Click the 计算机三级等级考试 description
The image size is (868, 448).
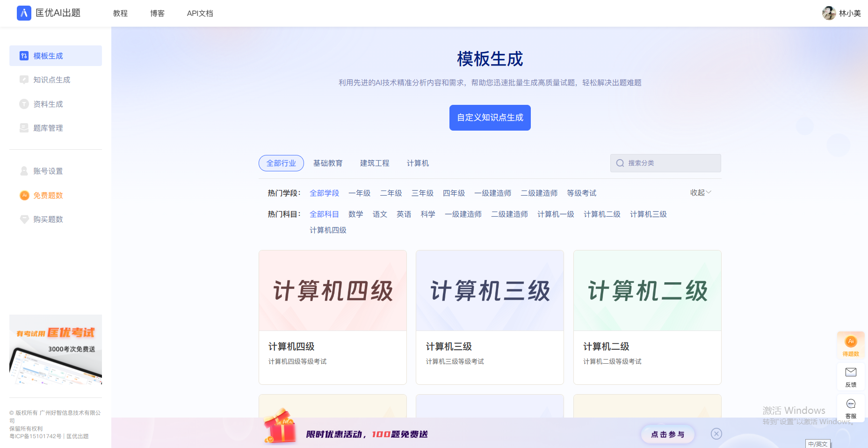tap(455, 361)
